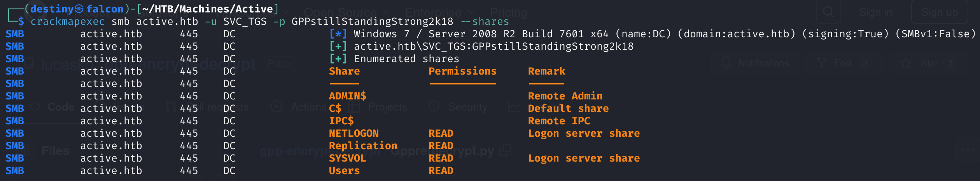Click the Fork count number
Image resolution: width=980 pixels, height=181 pixels.
[865, 63]
